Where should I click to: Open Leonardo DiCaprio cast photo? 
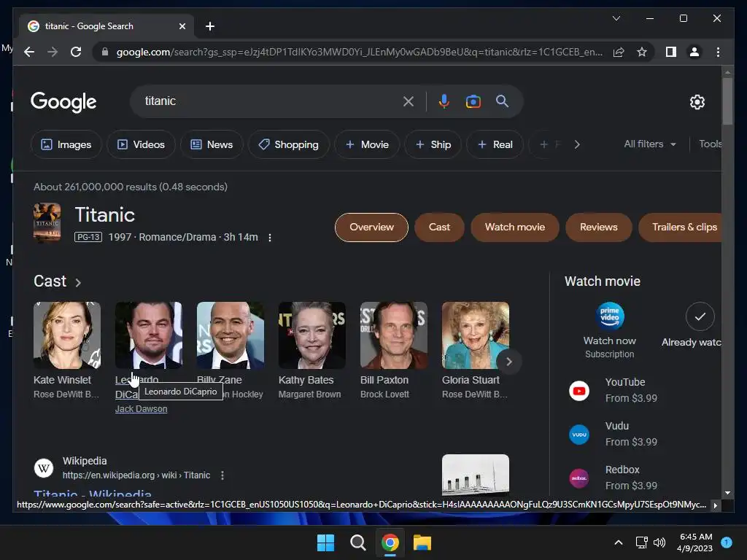149,335
